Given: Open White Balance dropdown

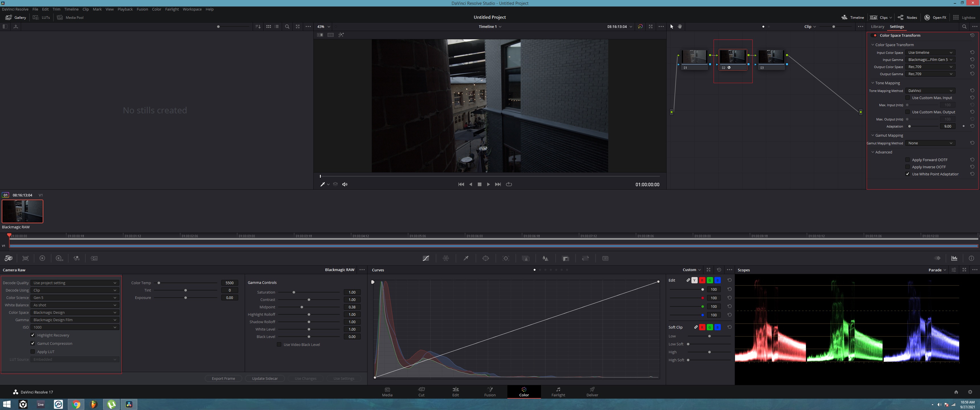Looking at the screenshot, I should point(75,305).
